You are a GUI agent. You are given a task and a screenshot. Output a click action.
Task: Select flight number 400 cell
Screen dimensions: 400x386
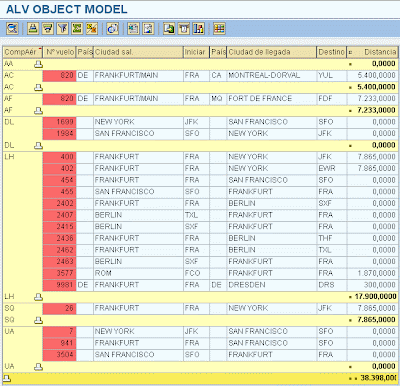point(60,157)
